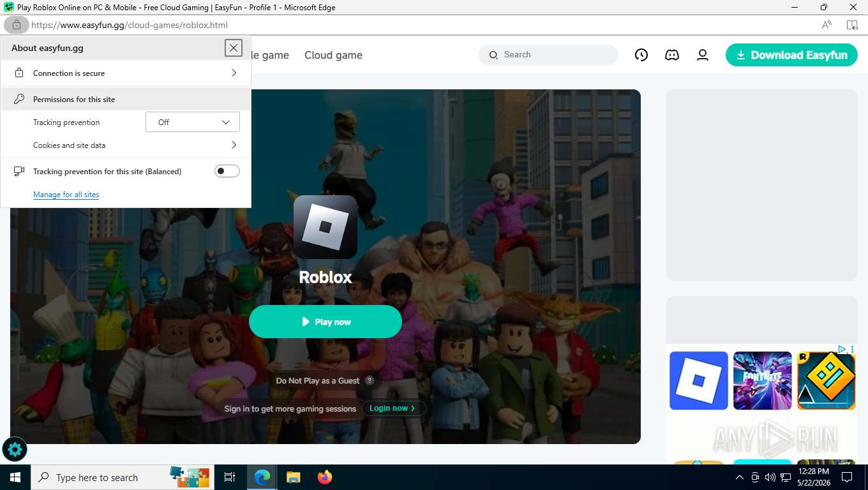
Task: Click the Roblox title text
Action: (x=325, y=277)
